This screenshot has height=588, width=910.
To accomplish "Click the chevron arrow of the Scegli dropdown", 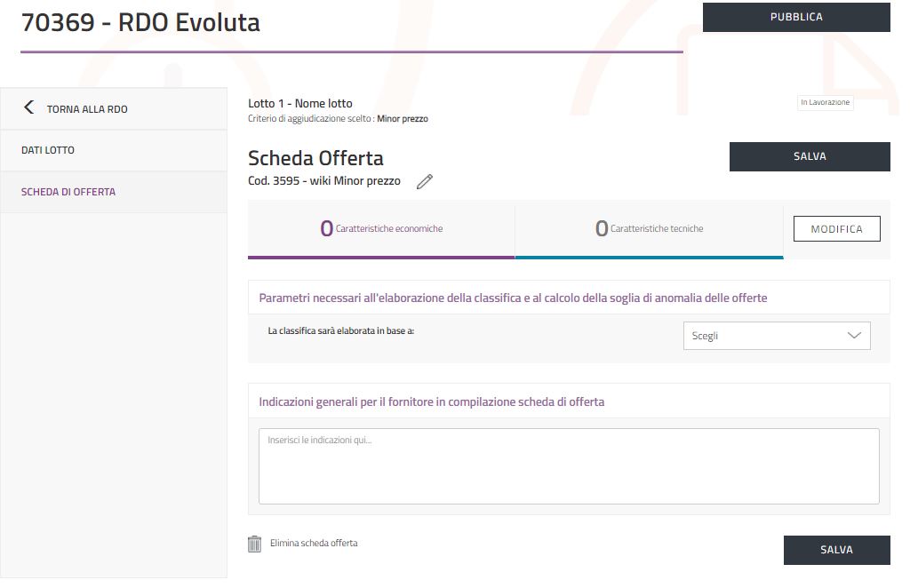I will [854, 336].
